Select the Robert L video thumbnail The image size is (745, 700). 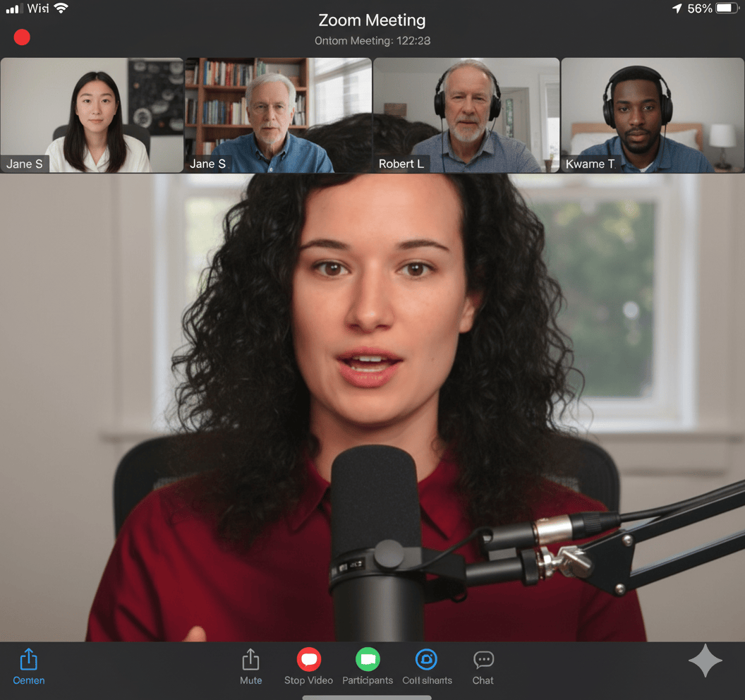tap(466, 115)
